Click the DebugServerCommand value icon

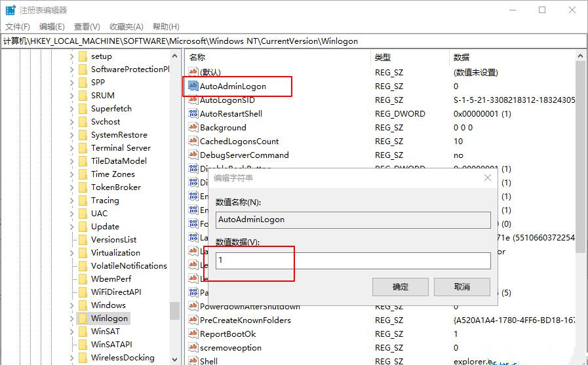193,155
